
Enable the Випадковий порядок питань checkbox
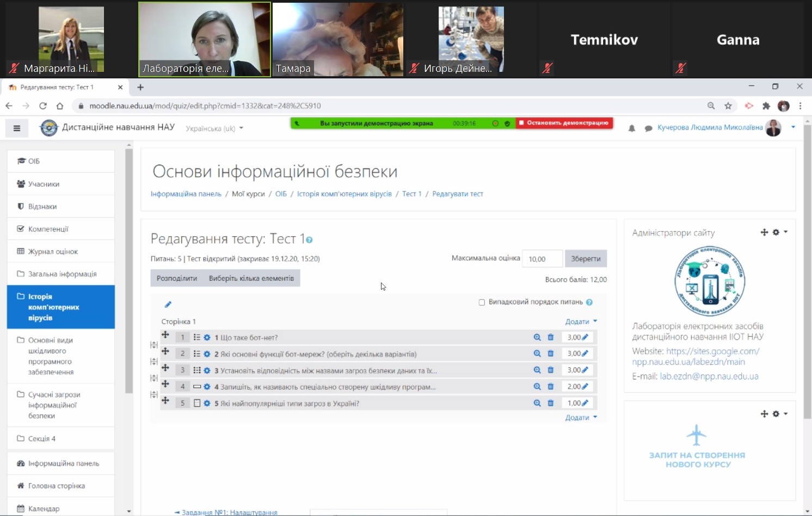point(482,303)
